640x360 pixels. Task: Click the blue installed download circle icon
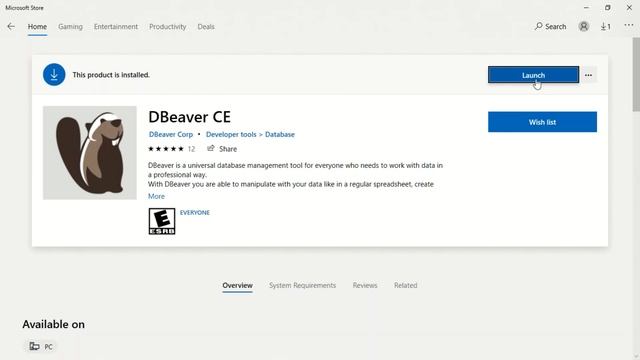(54, 75)
